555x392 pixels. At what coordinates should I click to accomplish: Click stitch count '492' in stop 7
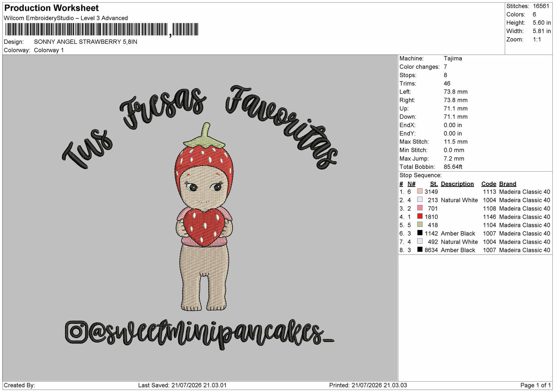coord(433,242)
